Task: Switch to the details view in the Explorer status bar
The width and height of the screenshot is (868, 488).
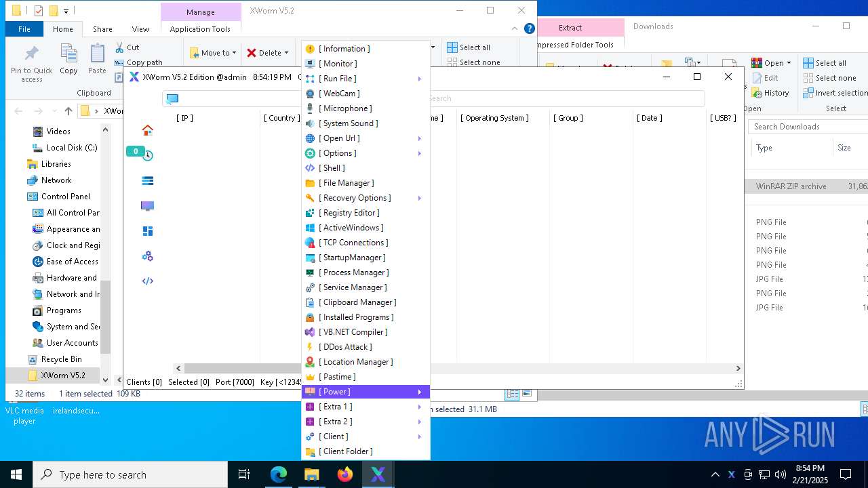Action: coord(513,394)
